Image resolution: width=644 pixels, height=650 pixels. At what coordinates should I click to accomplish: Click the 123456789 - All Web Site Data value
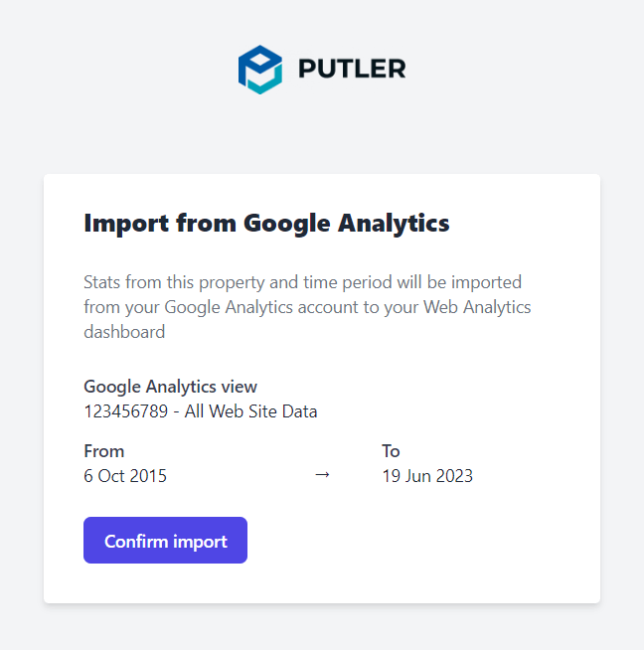201,411
